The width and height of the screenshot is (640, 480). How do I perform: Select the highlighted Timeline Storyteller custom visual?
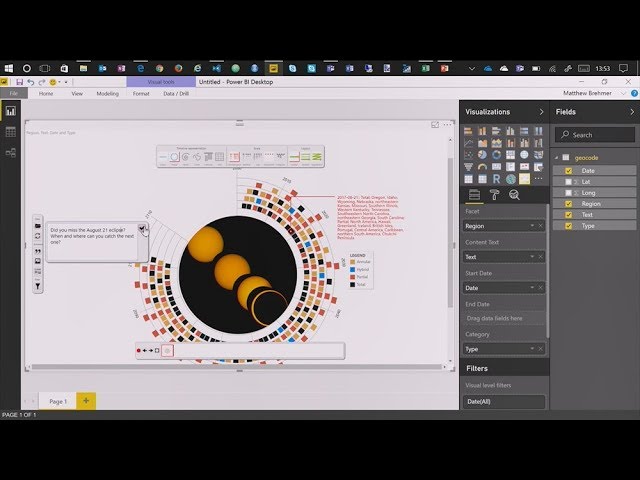point(524,179)
